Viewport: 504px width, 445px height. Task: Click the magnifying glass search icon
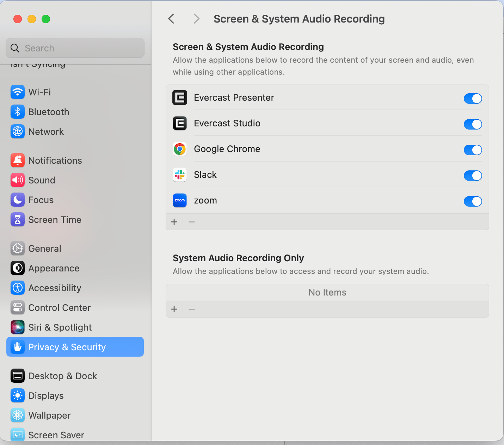pos(15,48)
